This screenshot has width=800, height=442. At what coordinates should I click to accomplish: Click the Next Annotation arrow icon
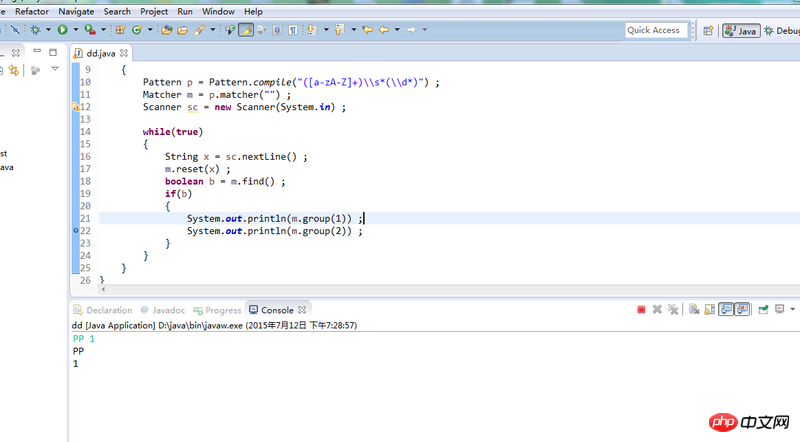point(312,30)
